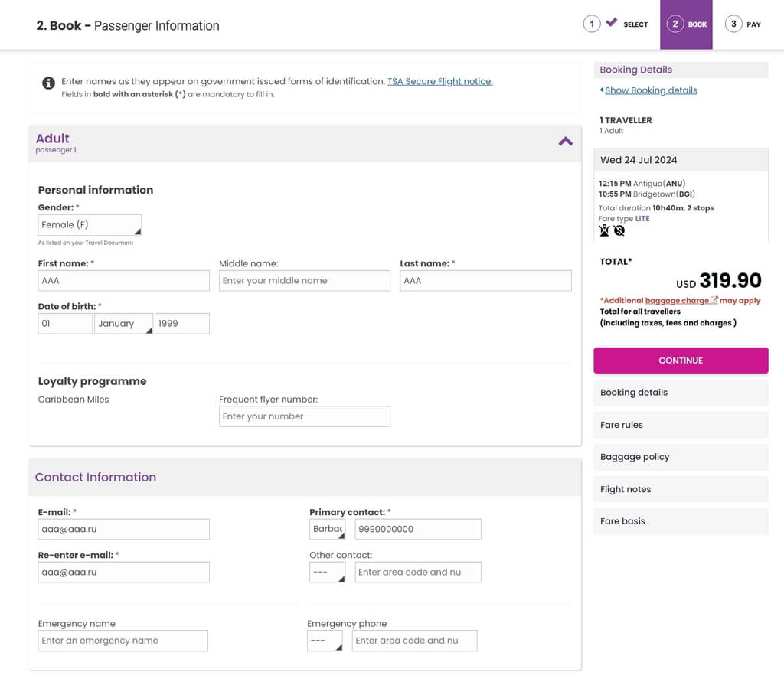Click the First name field
The image size is (784, 682).
(x=123, y=280)
